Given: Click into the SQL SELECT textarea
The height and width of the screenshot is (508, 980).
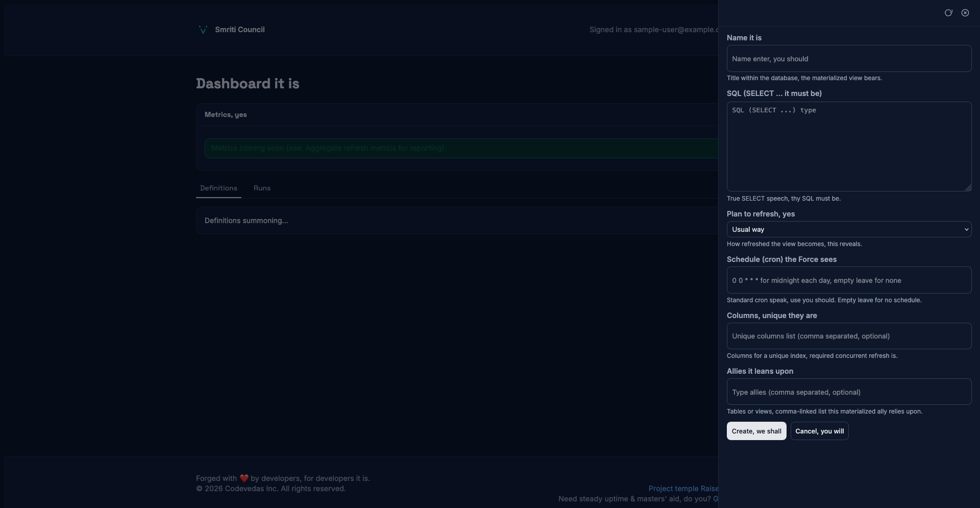Looking at the screenshot, I should (x=849, y=147).
